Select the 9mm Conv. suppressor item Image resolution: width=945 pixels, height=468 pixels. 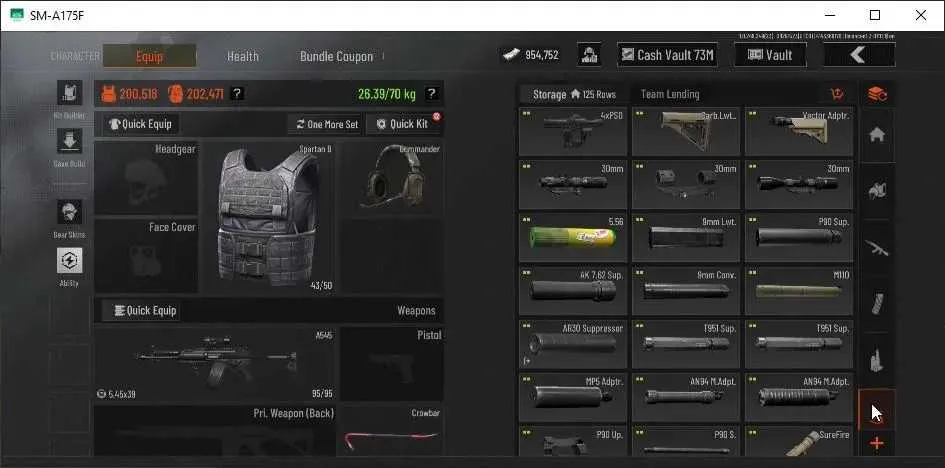(x=686, y=291)
